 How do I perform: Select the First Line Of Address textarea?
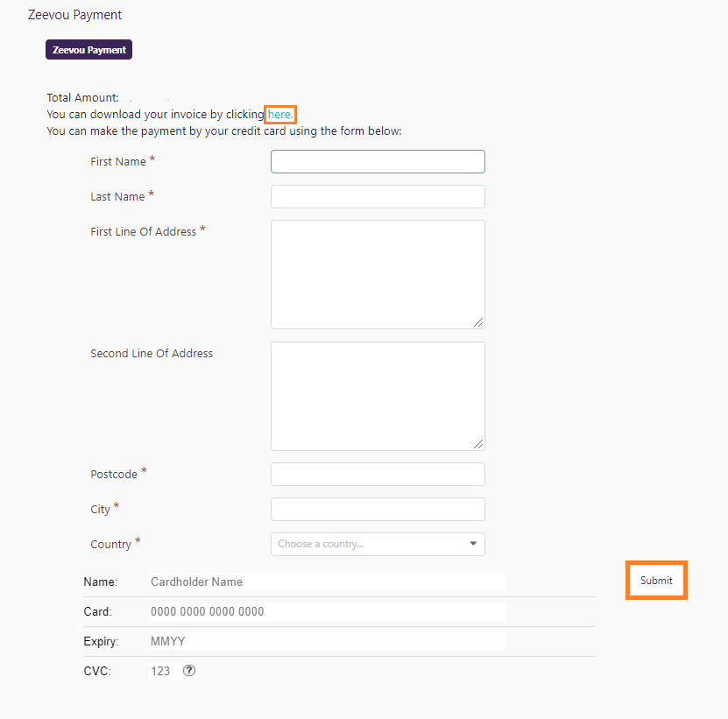point(378,275)
